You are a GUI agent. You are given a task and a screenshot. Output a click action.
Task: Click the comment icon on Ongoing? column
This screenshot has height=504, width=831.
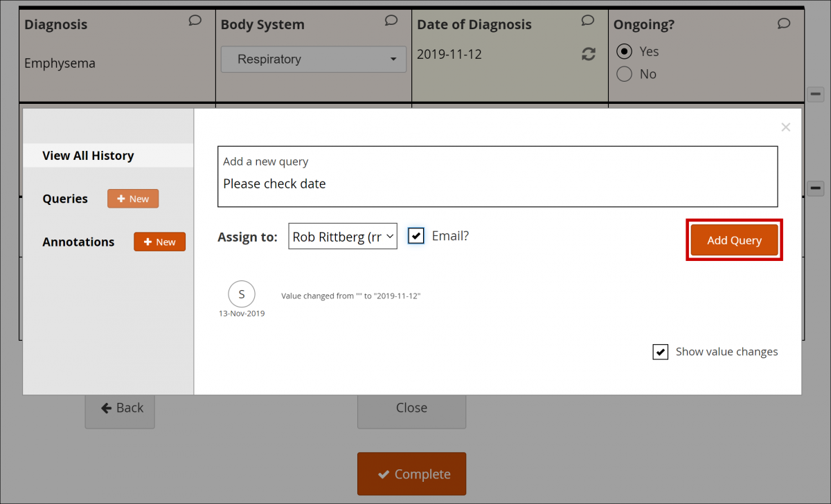(x=783, y=23)
